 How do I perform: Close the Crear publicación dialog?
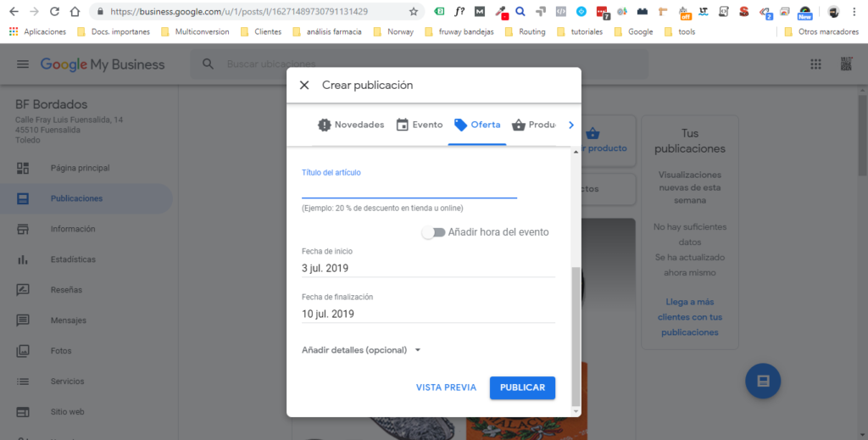(304, 86)
